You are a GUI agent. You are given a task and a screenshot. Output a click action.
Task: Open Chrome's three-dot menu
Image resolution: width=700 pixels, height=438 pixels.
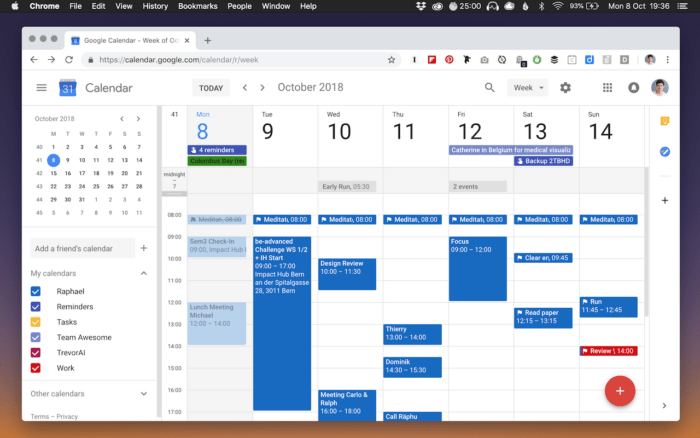pyautogui.click(x=668, y=60)
